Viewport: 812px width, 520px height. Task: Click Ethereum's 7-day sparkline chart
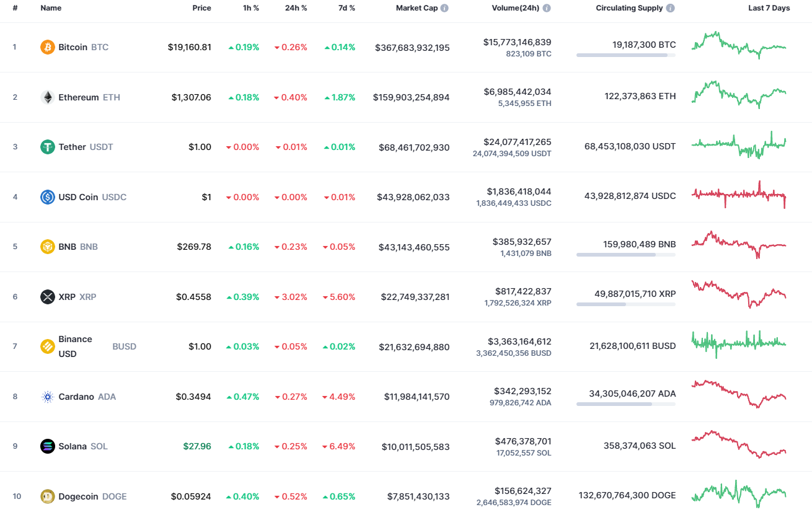(738, 97)
